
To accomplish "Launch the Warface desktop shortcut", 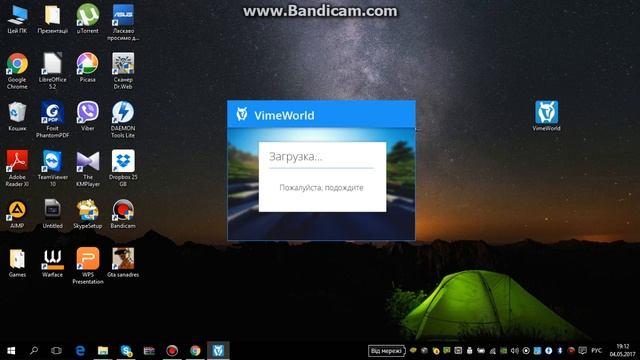I will click(x=52, y=262).
